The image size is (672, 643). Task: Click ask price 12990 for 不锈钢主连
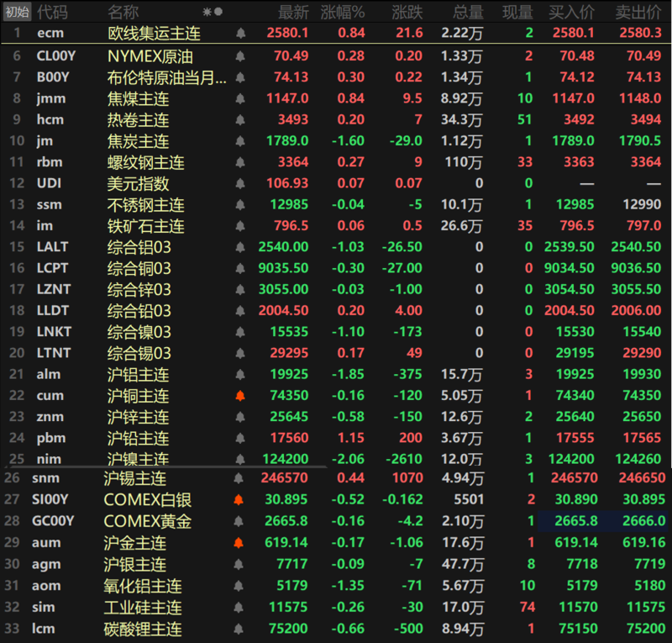tap(642, 204)
